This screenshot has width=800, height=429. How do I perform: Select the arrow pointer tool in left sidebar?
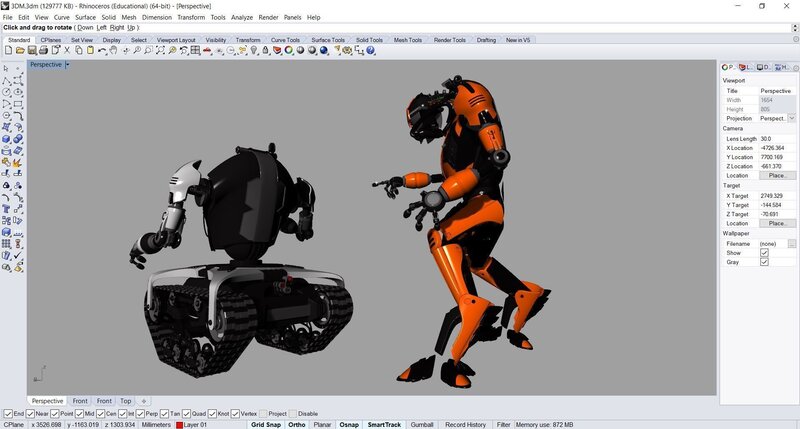click(7, 67)
